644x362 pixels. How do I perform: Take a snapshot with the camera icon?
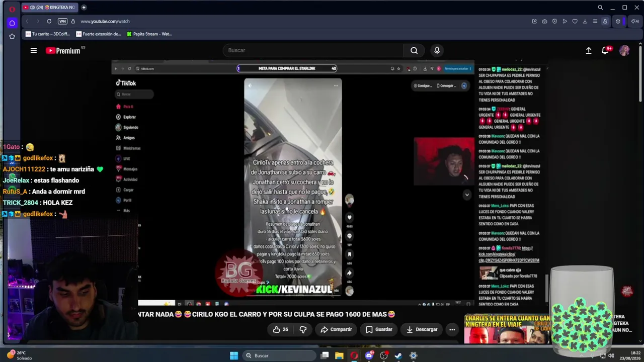pyautogui.click(x=544, y=21)
